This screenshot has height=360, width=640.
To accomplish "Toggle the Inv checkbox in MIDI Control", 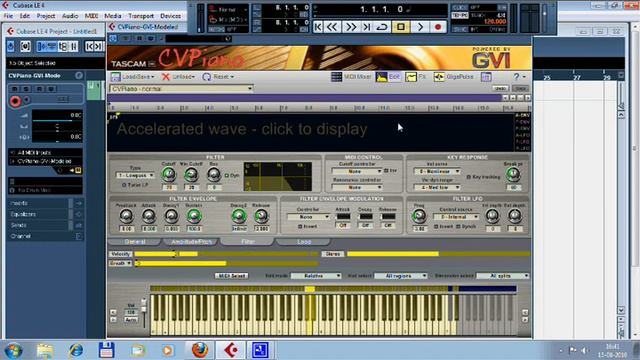I will point(386,171).
